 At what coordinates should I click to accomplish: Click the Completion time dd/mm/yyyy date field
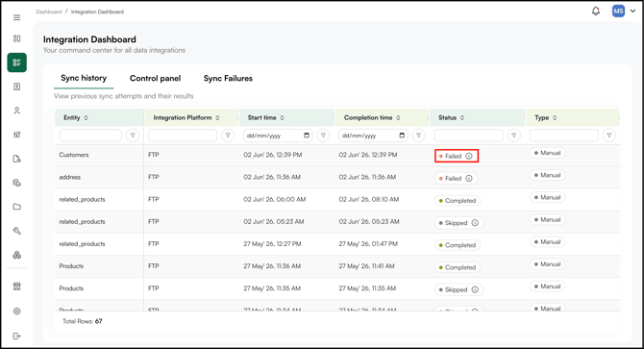tap(373, 136)
